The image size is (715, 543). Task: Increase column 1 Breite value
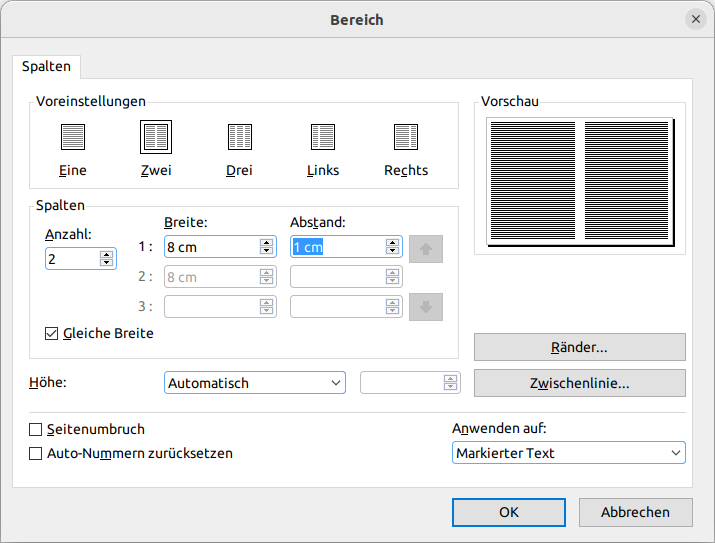pos(266,243)
